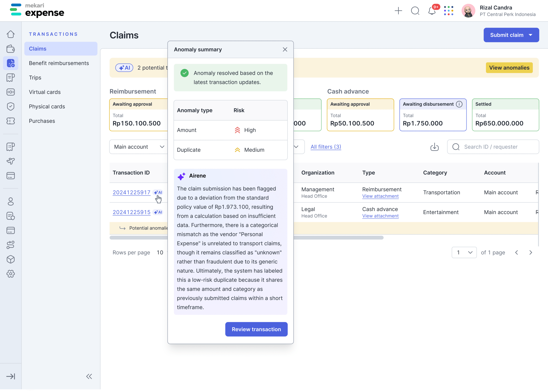548x392 pixels.
Task: Open transaction 20241225917 link
Action: pos(131,192)
